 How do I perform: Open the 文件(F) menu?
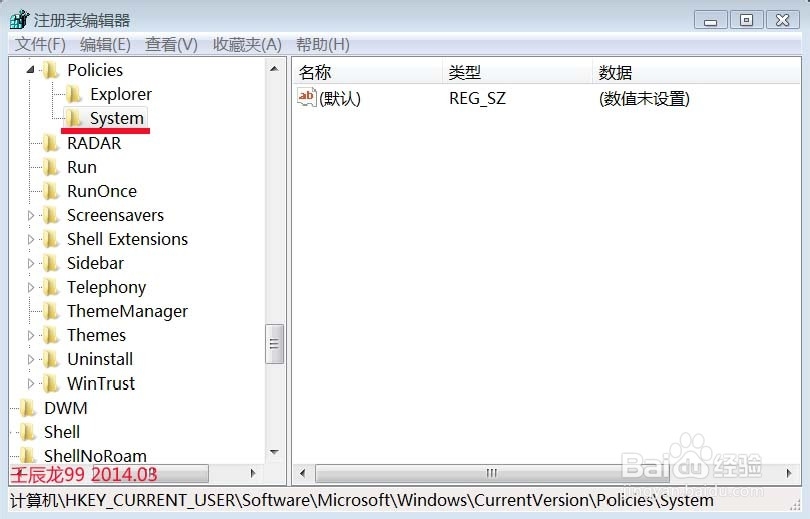pos(40,44)
